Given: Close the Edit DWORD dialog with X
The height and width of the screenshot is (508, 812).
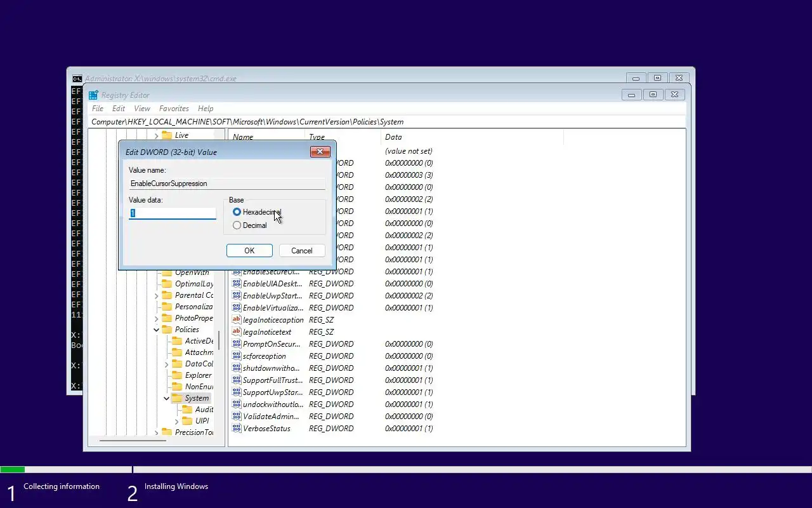Looking at the screenshot, I should [x=320, y=152].
